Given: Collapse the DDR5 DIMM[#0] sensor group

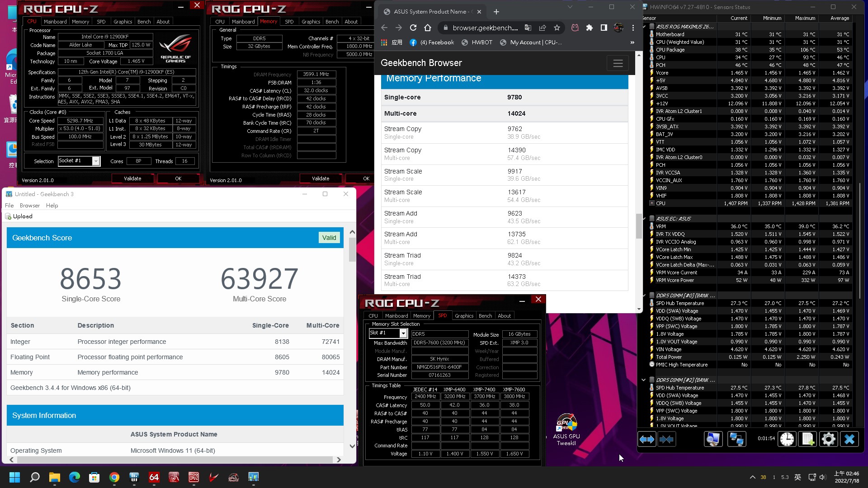Looking at the screenshot, I should 644,296.
